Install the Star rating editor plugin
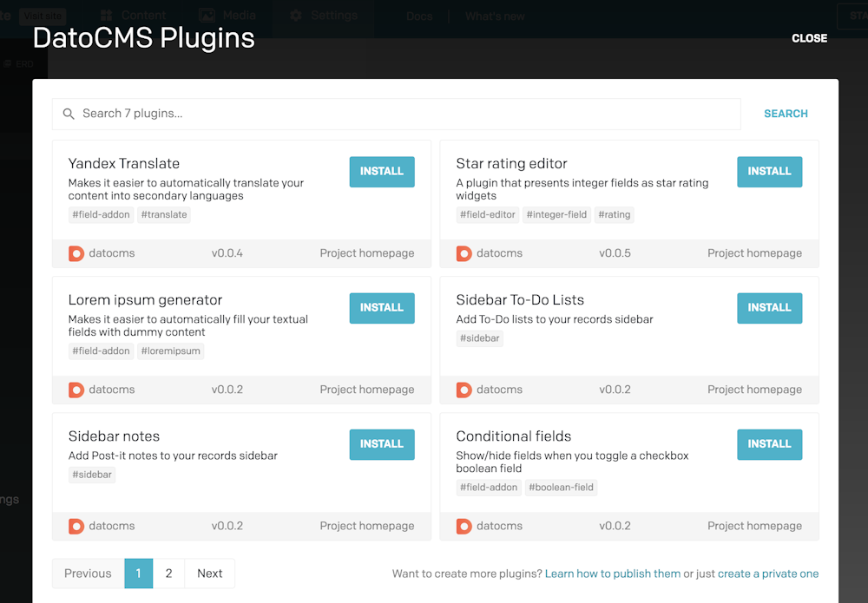Screen dimensions: 868x603 (x=769, y=172)
